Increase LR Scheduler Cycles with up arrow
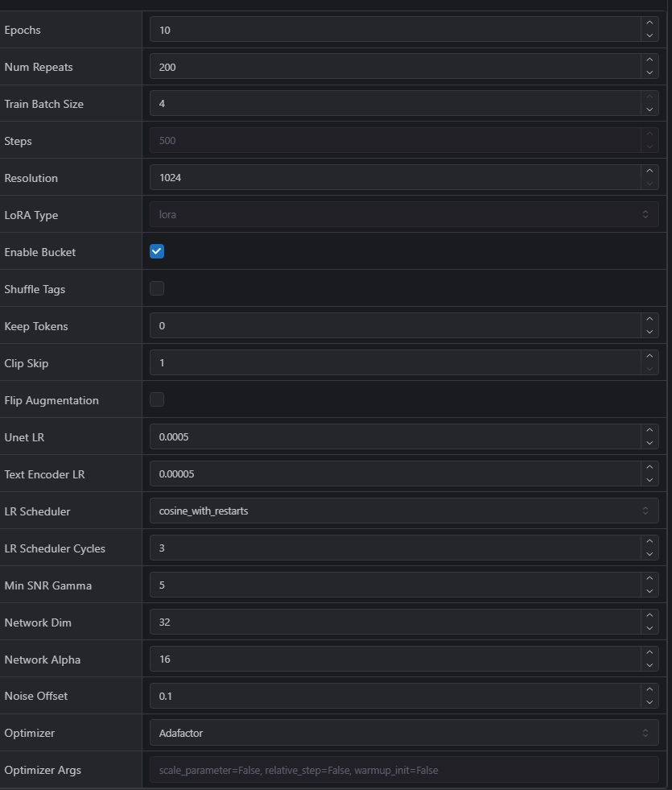This screenshot has width=672, height=790. [x=649, y=543]
